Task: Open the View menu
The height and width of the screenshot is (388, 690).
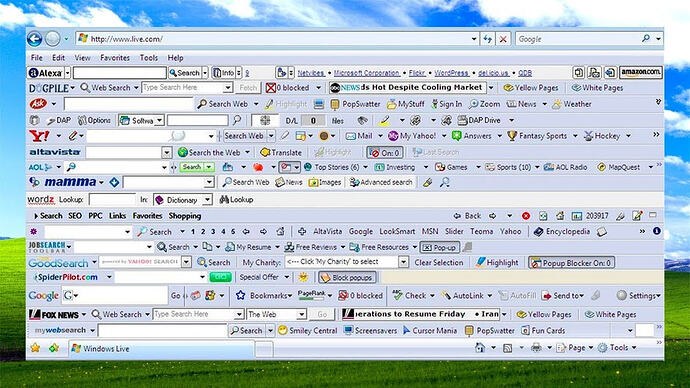Action: coord(82,58)
